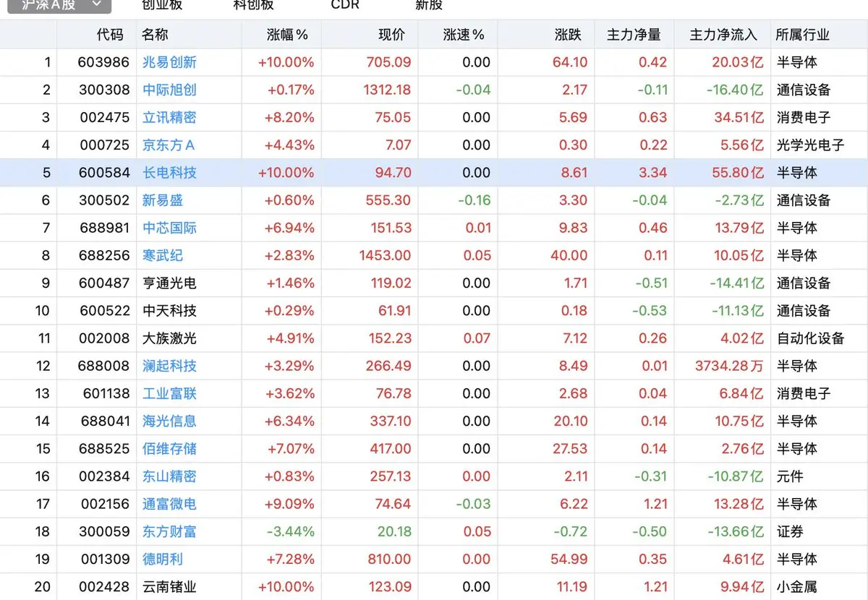This screenshot has height=600, width=868.
Task: Open stock 中芯国际
Action: (x=169, y=228)
